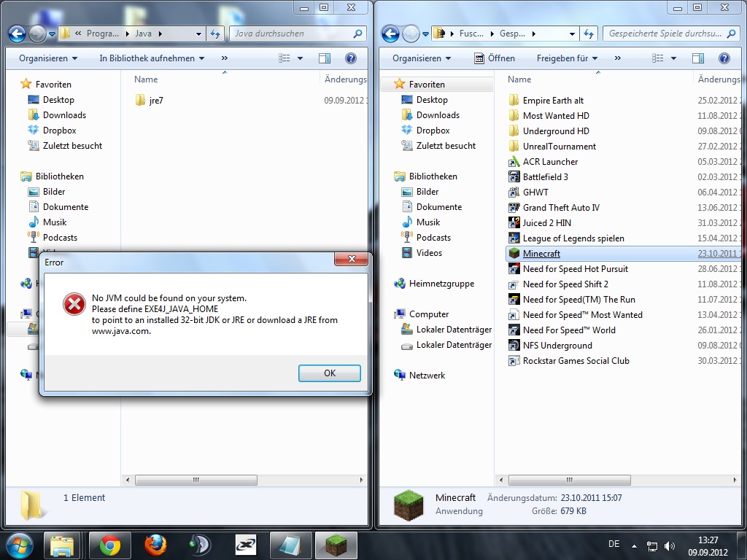Click Öffnen in right window toolbar

[495, 58]
